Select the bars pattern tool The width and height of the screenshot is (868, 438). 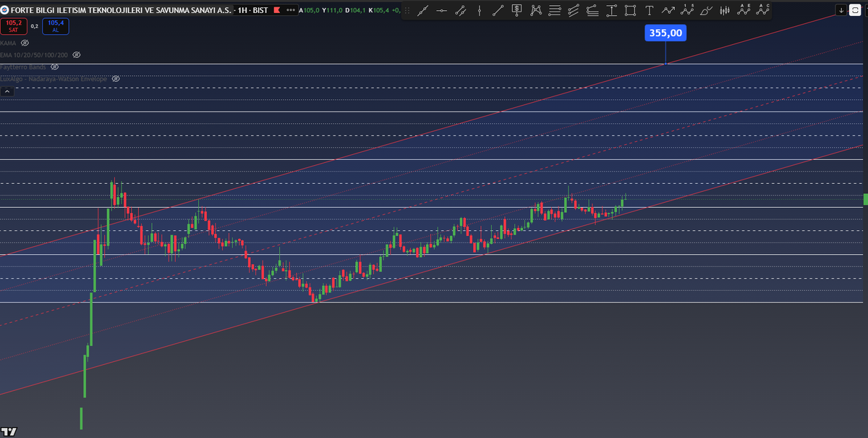tap(725, 10)
